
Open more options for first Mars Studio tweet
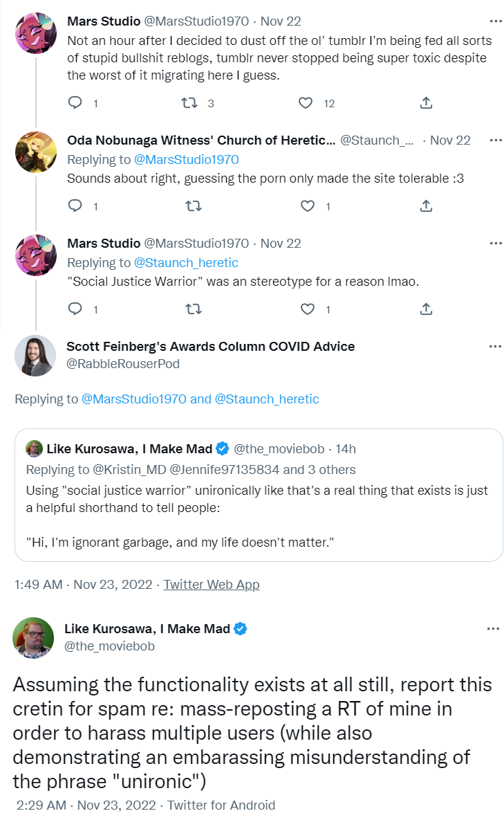pos(496,21)
